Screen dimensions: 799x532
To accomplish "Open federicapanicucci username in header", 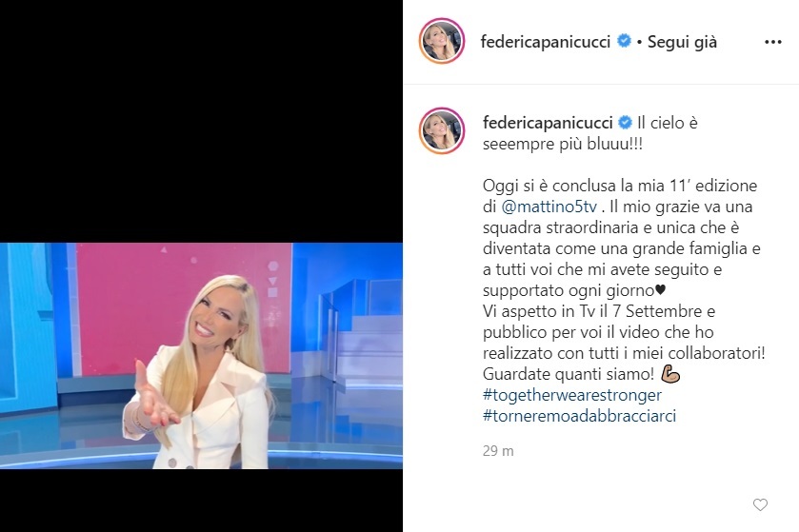I will 546,42.
